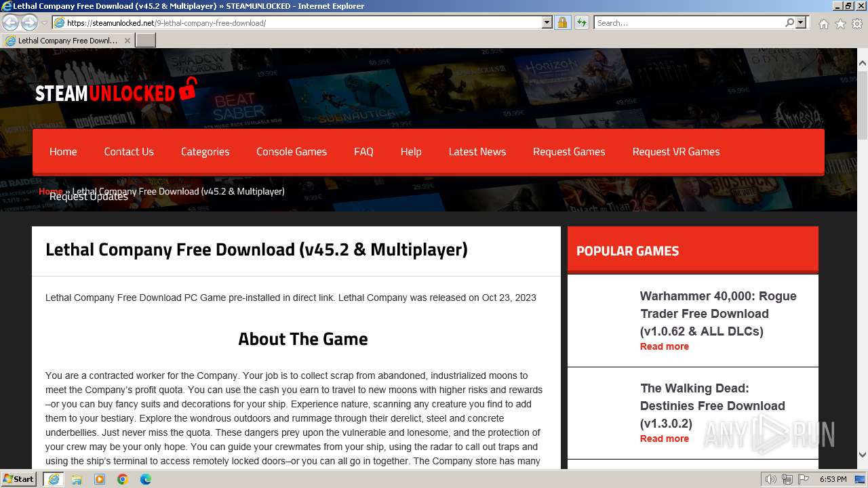868x488 pixels.
Task: Open the Console Games menu item
Action: click(x=292, y=152)
